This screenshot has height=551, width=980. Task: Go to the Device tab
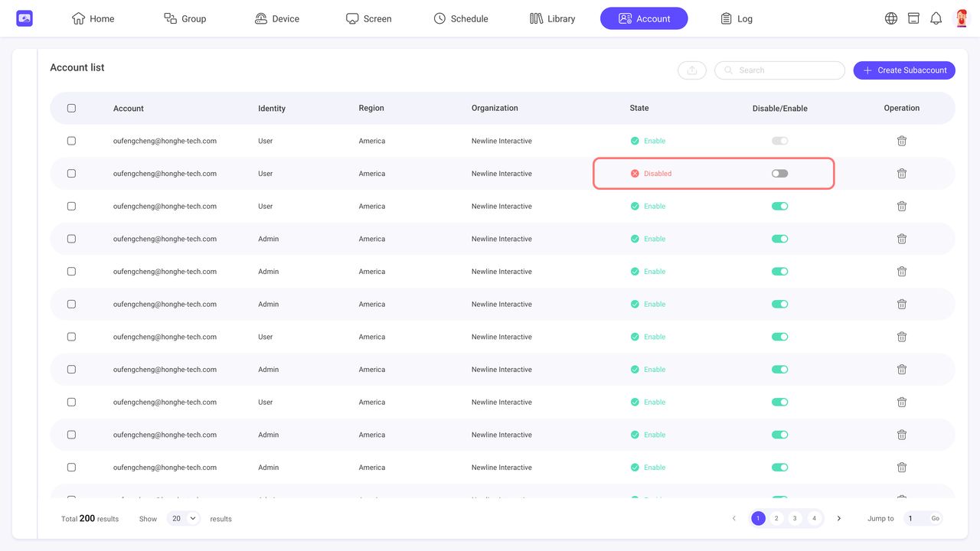pyautogui.click(x=277, y=18)
